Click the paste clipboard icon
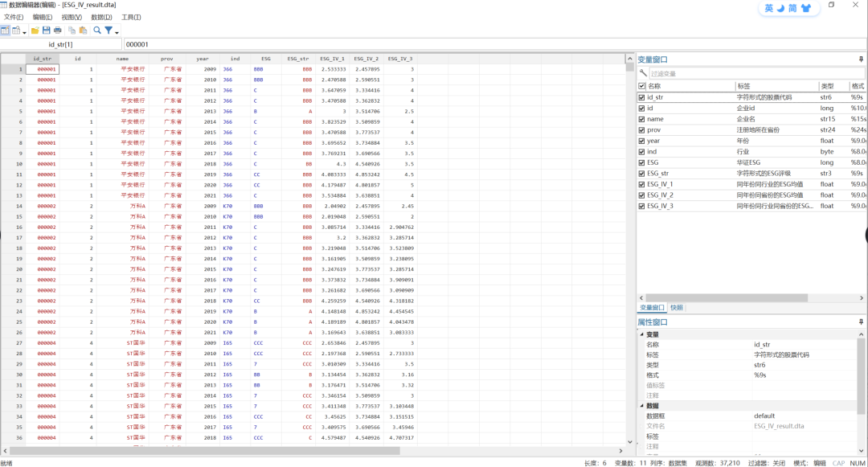Image resolution: width=868 pixels, height=467 pixels. click(83, 31)
